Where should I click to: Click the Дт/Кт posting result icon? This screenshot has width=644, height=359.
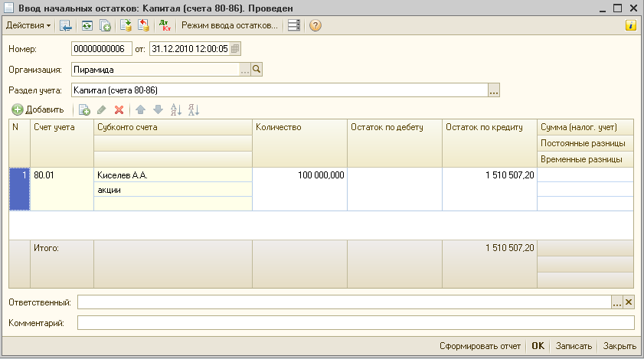(165, 25)
